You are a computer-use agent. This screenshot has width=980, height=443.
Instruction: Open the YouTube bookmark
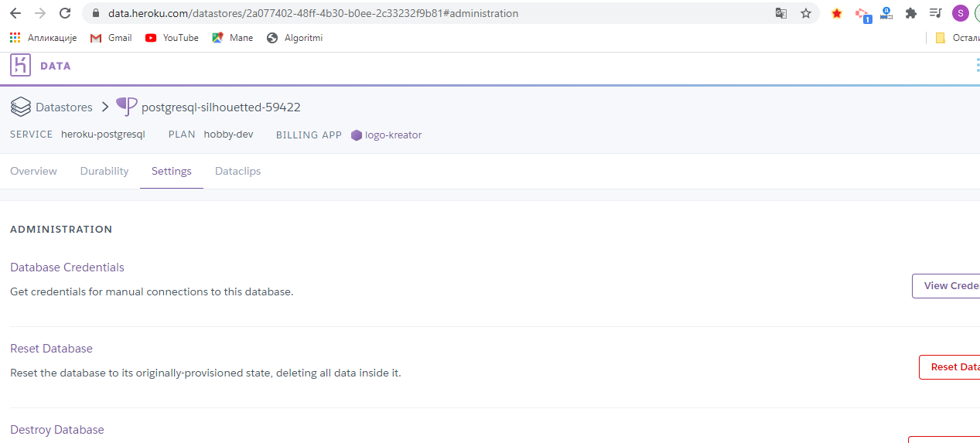172,38
